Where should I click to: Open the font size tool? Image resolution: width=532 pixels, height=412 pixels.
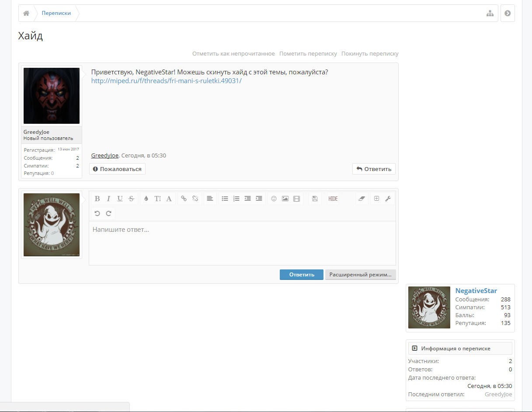(x=157, y=199)
